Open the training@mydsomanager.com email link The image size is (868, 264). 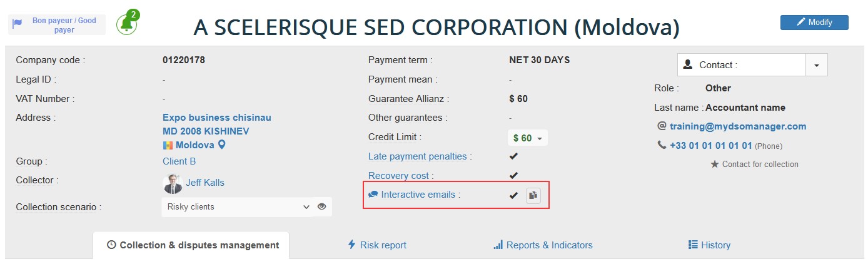738,126
